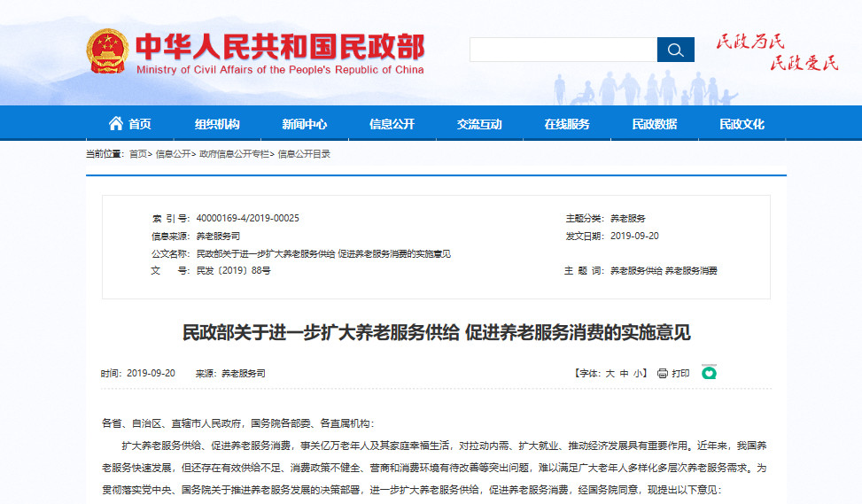Click the large bold article headline

click(x=437, y=332)
